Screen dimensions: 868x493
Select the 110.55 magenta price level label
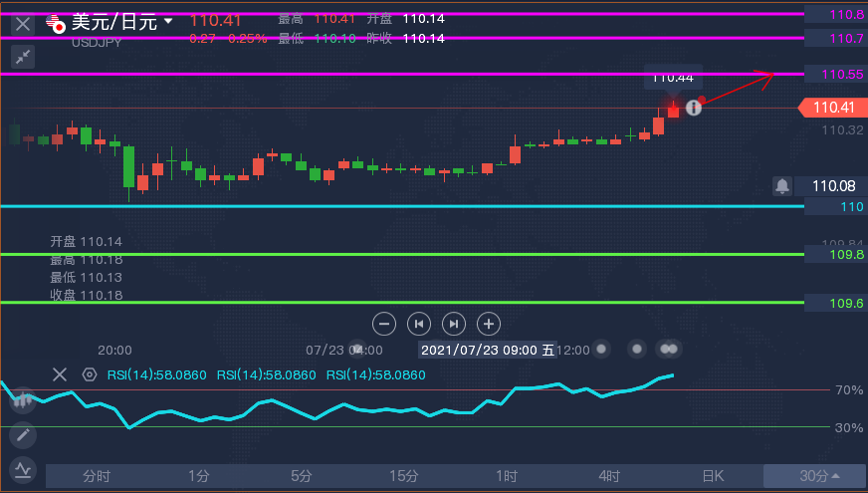click(x=836, y=75)
